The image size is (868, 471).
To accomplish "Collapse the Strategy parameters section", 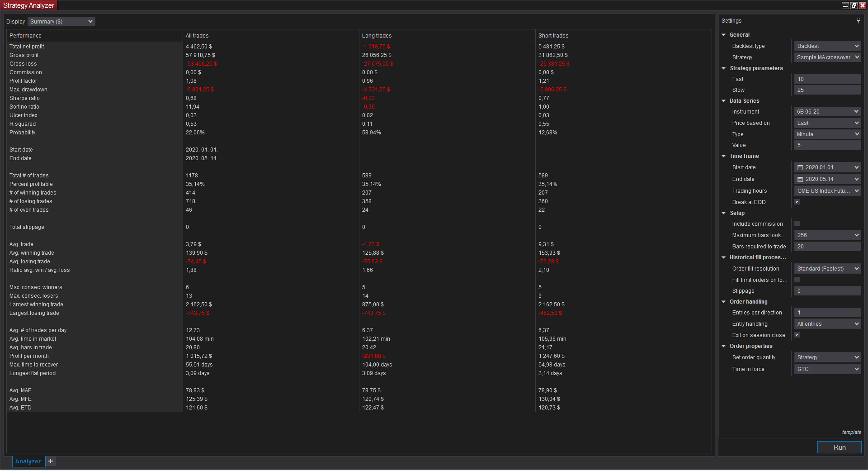I will pyautogui.click(x=724, y=68).
